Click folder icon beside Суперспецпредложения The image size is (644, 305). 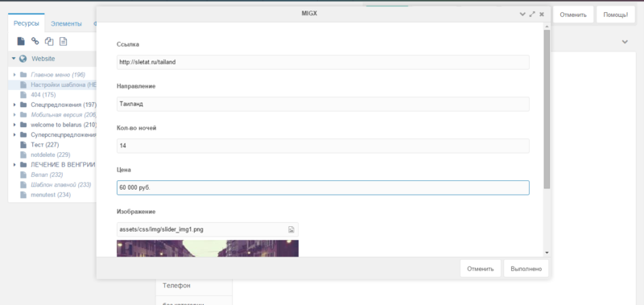pyautogui.click(x=23, y=134)
